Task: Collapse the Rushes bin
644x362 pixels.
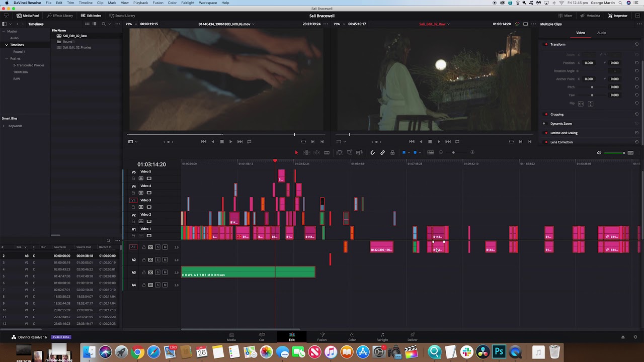Action: tap(7, 58)
